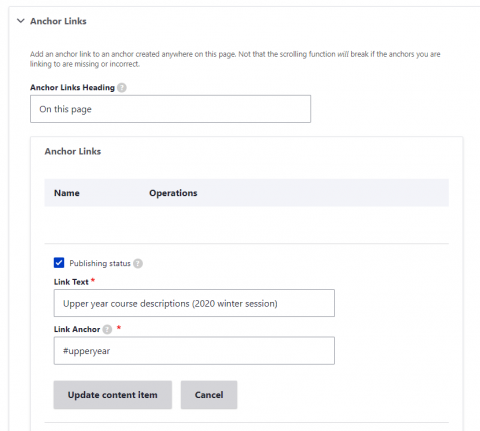Image resolution: width=480 pixels, height=431 pixels.
Task: Click the Anchor Links Heading label
Action: click(72, 88)
